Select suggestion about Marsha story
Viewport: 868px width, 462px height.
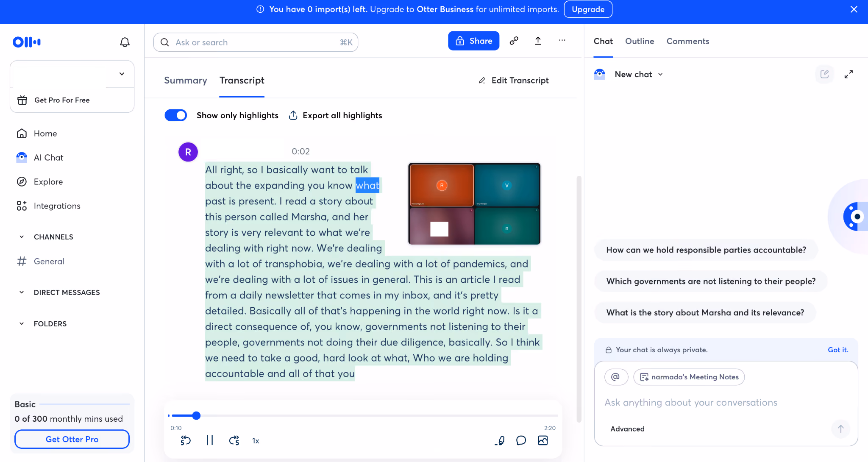coord(705,312)
